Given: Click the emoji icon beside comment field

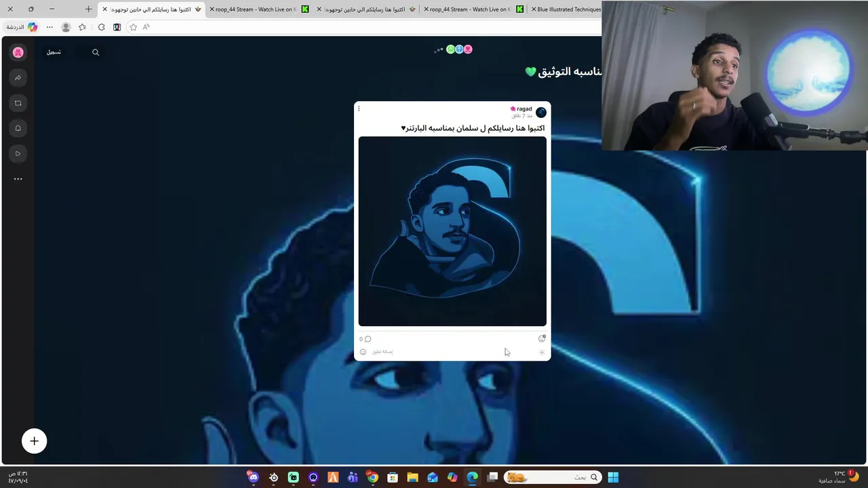Looking at the screenshot, I should click(x=363, y=352).
